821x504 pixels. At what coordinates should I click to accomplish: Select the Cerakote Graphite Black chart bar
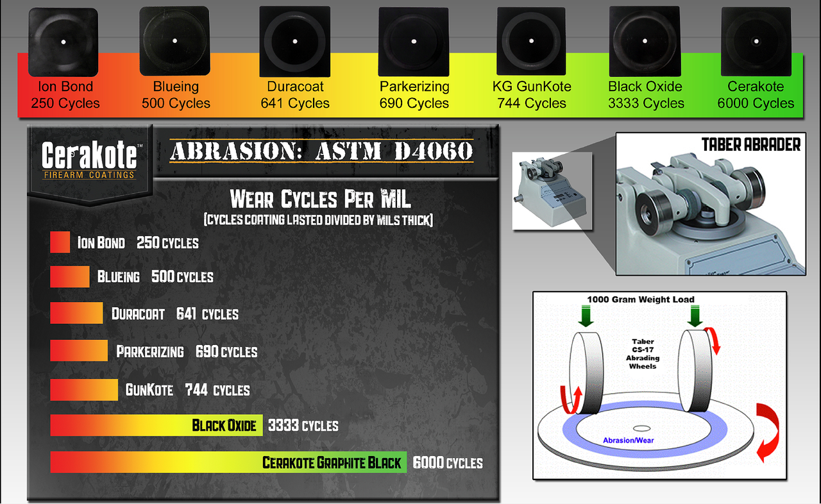tap(228, 462)
